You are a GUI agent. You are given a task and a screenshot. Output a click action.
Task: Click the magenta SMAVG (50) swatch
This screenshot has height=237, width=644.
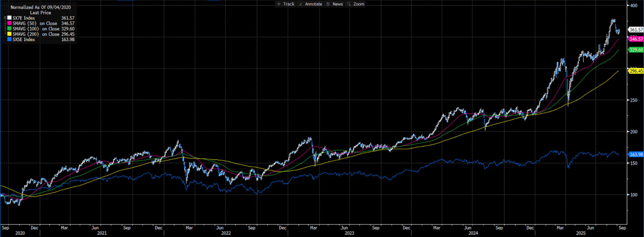pyautogui.click(x=10, y=23)
